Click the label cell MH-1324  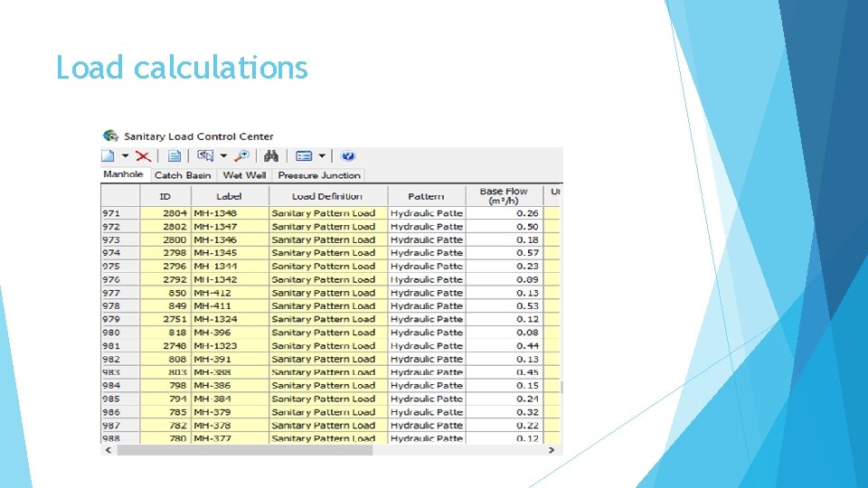tap(230, 319)
